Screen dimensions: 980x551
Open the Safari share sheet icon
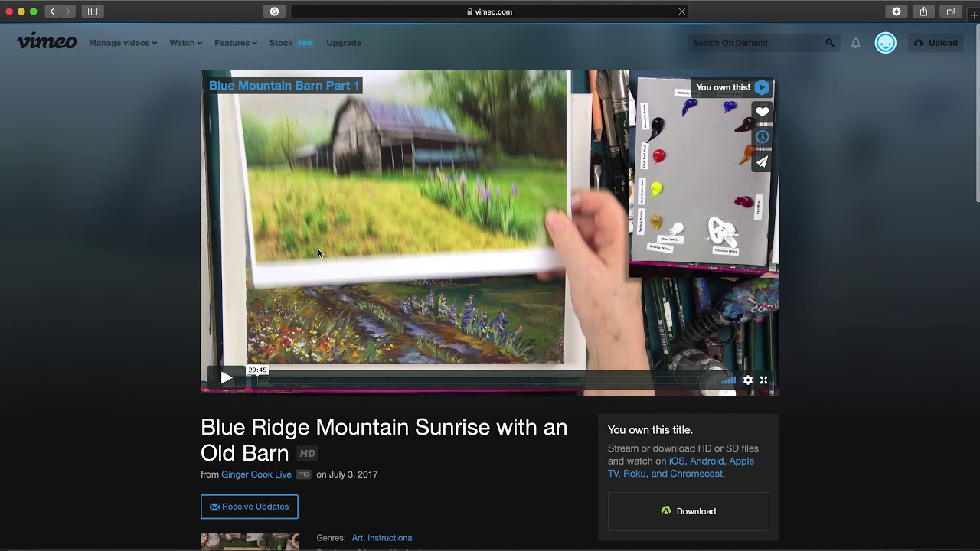923,11
